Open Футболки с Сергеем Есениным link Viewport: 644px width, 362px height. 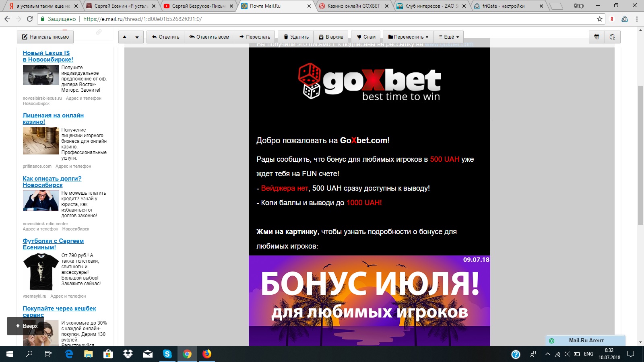53,244
